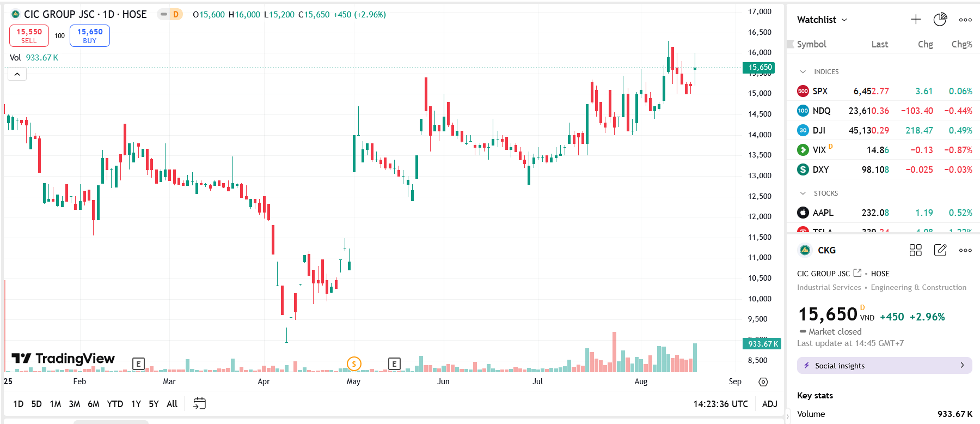Click the delayed data D badge in the header
The height and width of the screenshot is (424, 980).
pos(175,14)
